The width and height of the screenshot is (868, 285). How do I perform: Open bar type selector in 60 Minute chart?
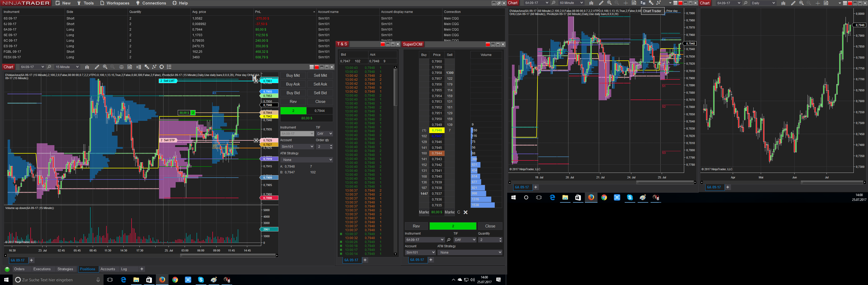coord(591,3)
